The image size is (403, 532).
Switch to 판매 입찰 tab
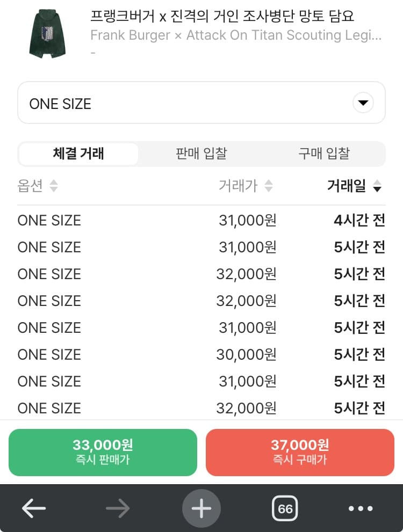pos(201,154)
